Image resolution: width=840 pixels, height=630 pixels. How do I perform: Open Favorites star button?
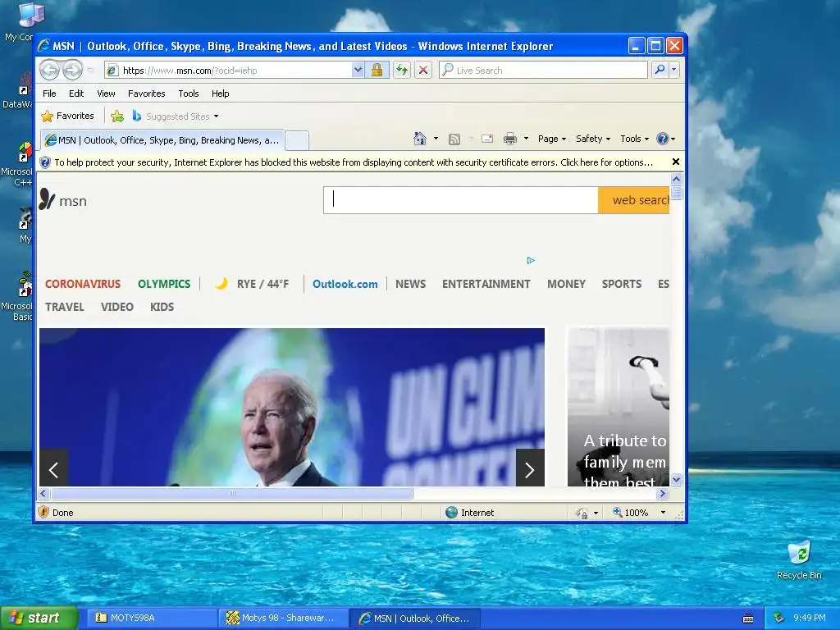67,116
